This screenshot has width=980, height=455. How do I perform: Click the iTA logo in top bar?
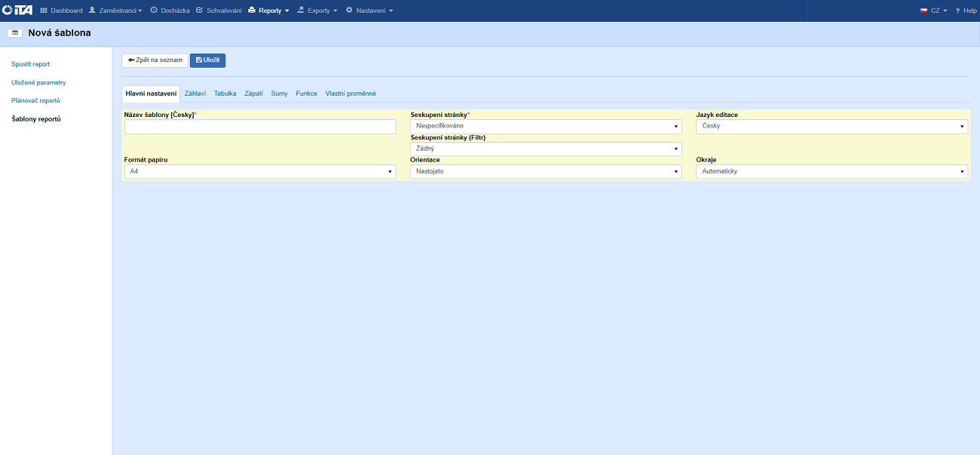pyautogui.click(x=17, y=11)
